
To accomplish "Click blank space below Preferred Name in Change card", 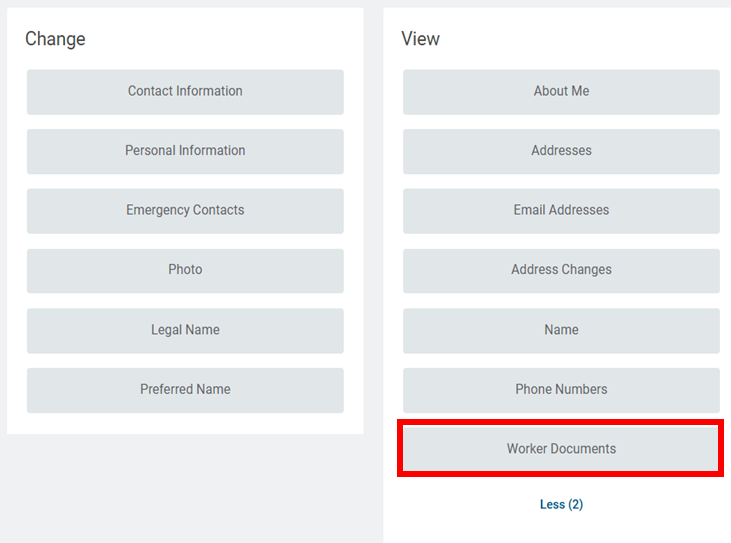I will 185,423.
